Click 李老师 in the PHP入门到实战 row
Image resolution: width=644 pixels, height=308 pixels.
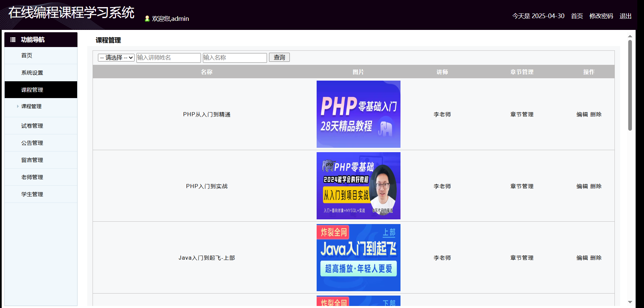(x=442, y=186)
